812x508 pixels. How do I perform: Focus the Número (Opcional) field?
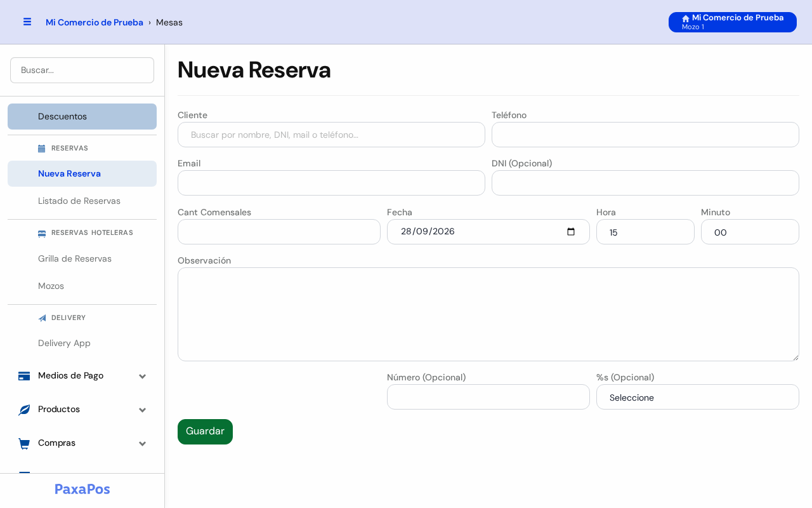pos(488,397)
